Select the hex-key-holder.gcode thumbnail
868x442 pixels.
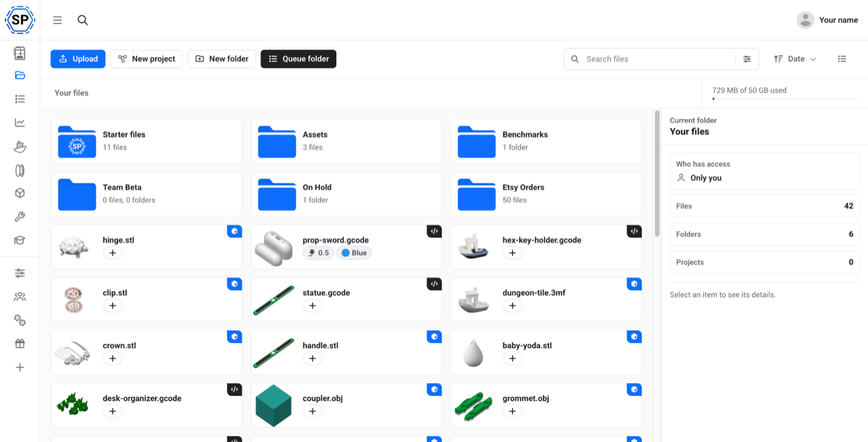[x=473, y=247]
